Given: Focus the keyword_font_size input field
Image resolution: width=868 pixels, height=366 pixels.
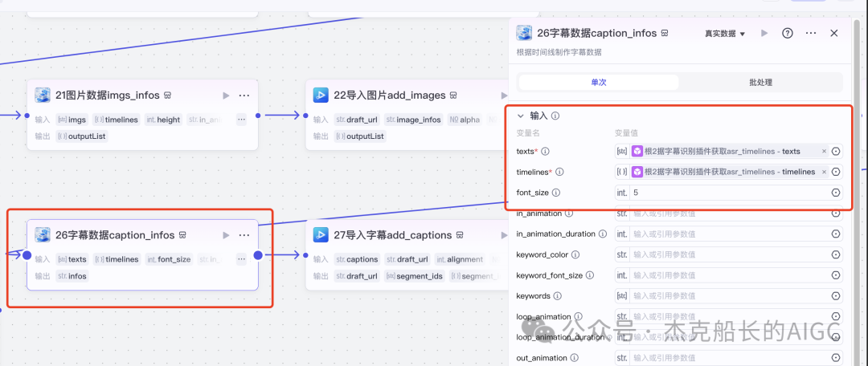Looking at the screenshot, I should (729, 275).
